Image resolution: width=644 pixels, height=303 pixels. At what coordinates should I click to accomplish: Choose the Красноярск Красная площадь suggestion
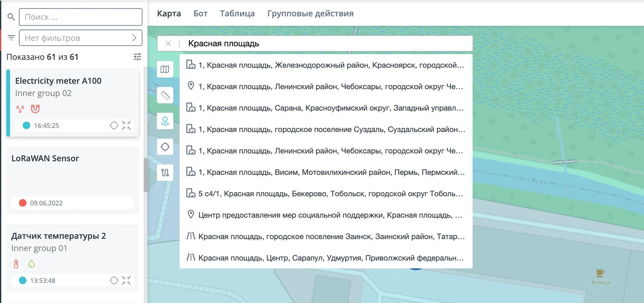pyautogui.click(x=326, y=65)
